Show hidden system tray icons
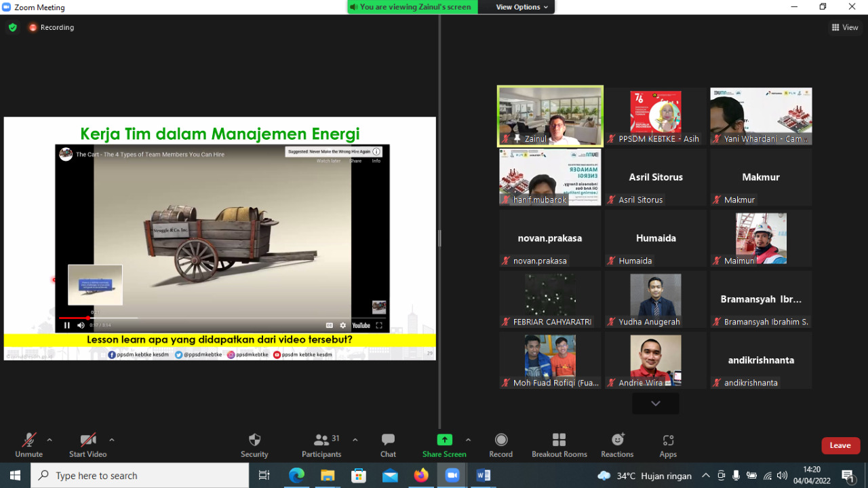868x488 pixels. pos(706,476)
